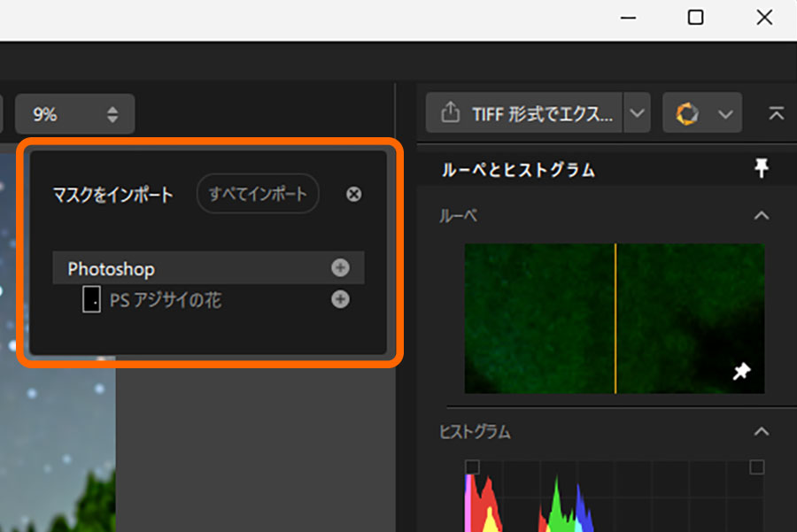Toggle the shadow clipping box on histogram left
Image resolution: width=797 pixels, height=532 pixels.
[x=472, y=466]
